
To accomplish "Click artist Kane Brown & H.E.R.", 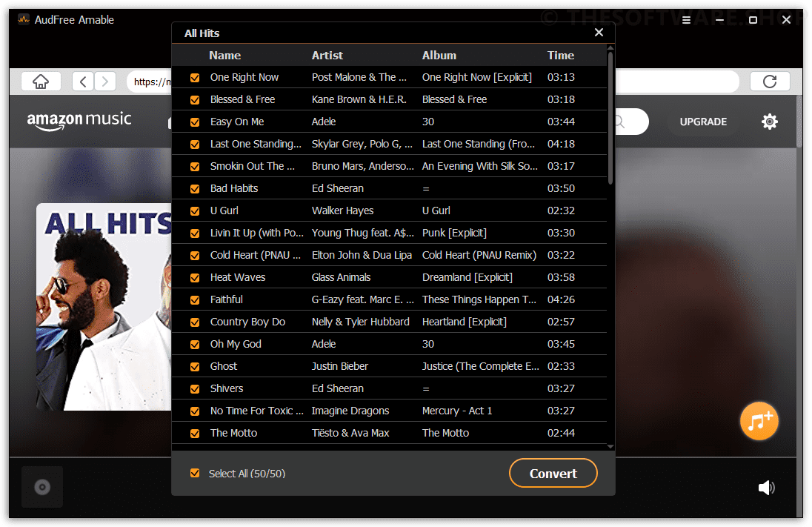I will pos(359,99).
